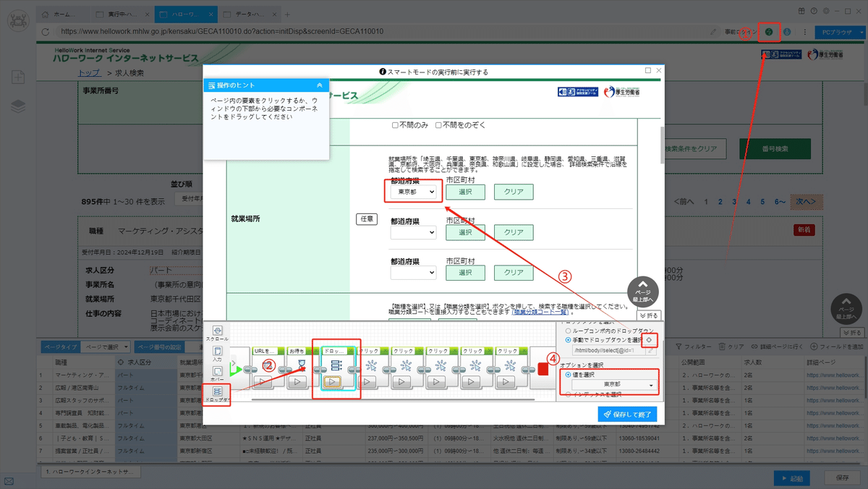Image resolution: width=868 pixels, height=489 pixels.
Task: Switch to the 実行中 tab
Action: [122, 14]
